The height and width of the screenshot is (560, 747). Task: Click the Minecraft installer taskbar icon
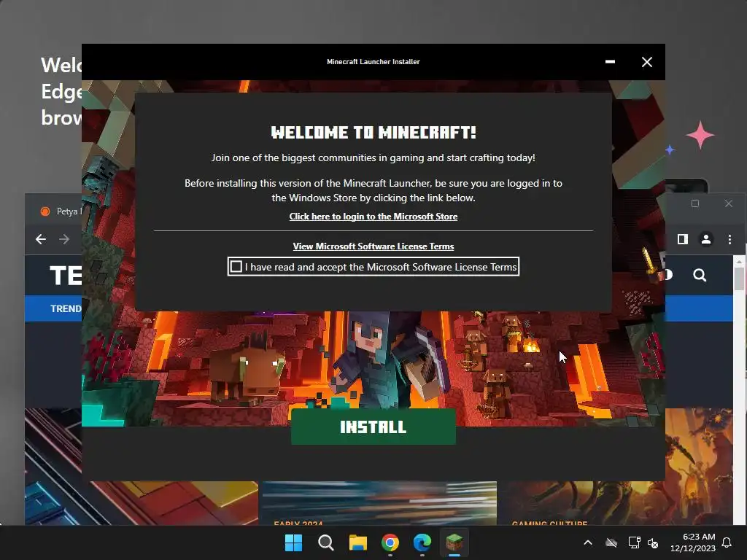[x=454, y=542]
